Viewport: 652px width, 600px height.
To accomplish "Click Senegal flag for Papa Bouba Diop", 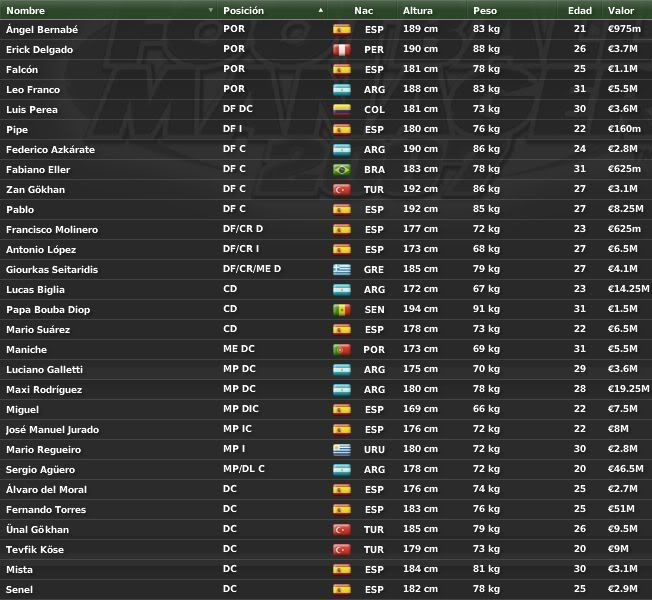I will click(x=342, y=309).
